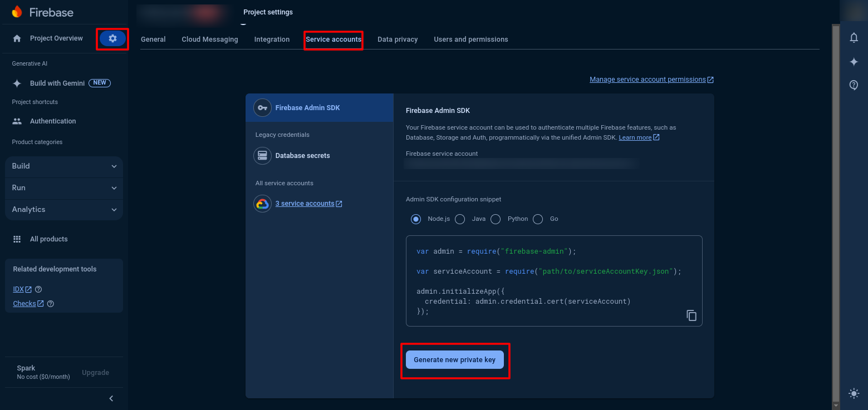Click the page vertical scrollbar
This screenshot has height=410, width=868.
click(x=835, y=213)
